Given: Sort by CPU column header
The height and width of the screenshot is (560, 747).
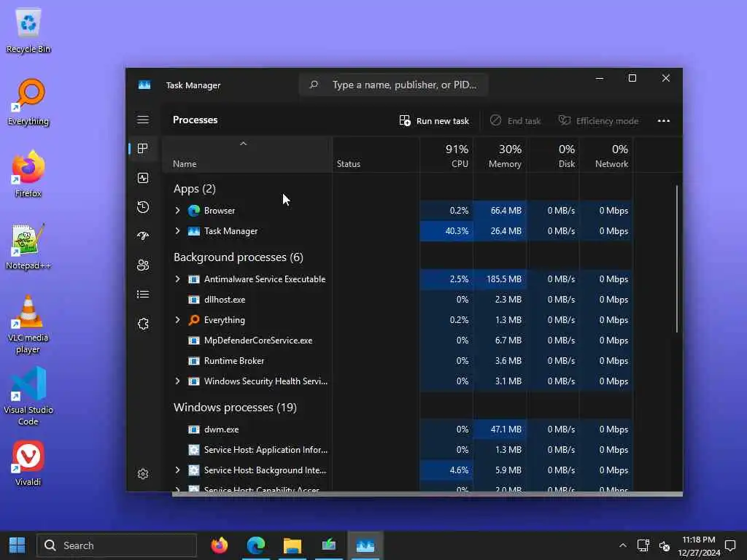Looking at the screenshot, I should (447, 156).
